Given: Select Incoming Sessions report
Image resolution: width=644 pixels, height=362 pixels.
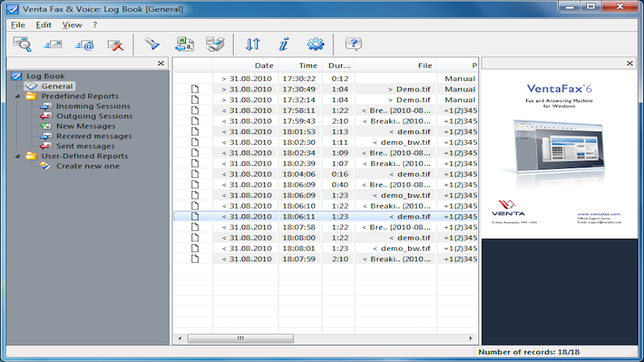Looking at the screenshot, I should [x=93, y=106].
